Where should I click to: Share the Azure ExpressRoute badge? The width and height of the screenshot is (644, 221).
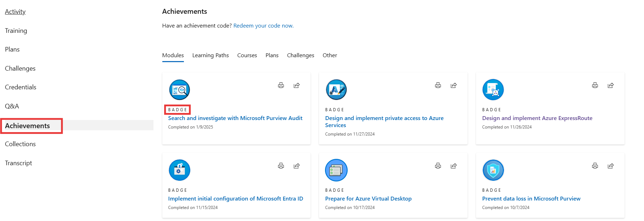(611, 85)
